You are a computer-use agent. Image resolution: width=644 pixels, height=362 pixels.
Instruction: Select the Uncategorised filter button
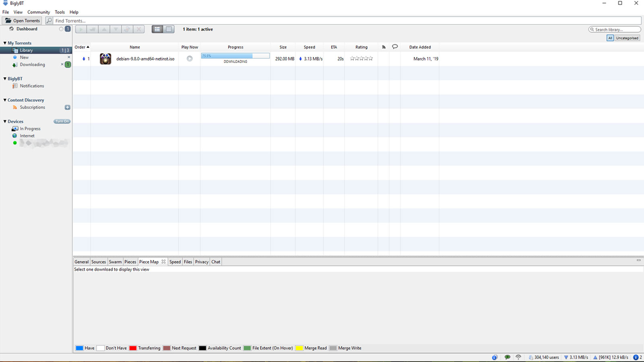click(x=627, y=38)
